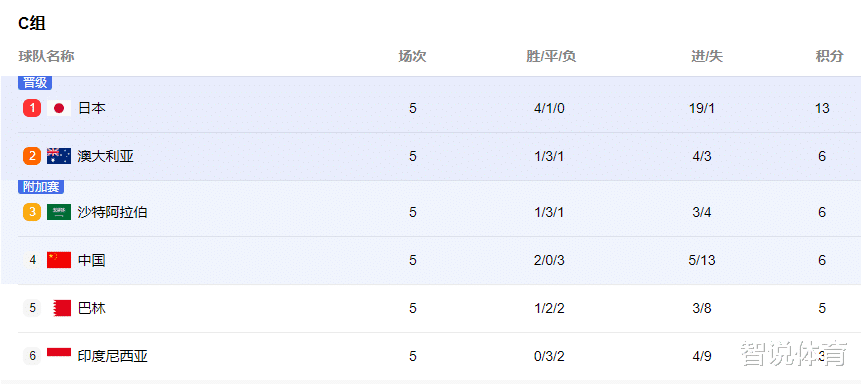Open team 沙特阿拉伯 details
Screen dimensions: 861x384
pyautogui.click(x=113, y=212)
